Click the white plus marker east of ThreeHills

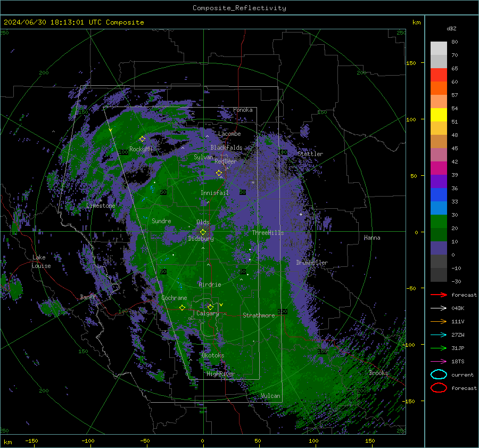tap(301, 214)
